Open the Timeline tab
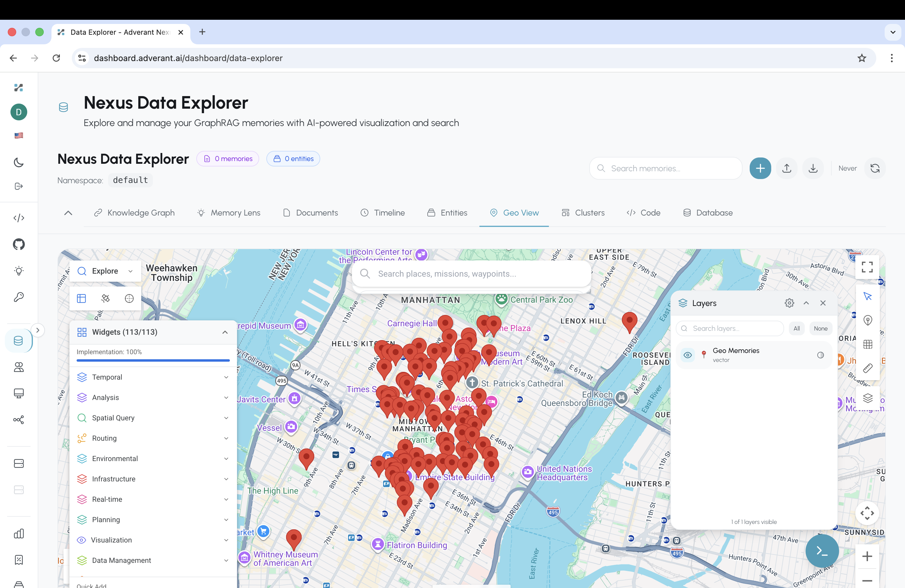 pos(382,213)
